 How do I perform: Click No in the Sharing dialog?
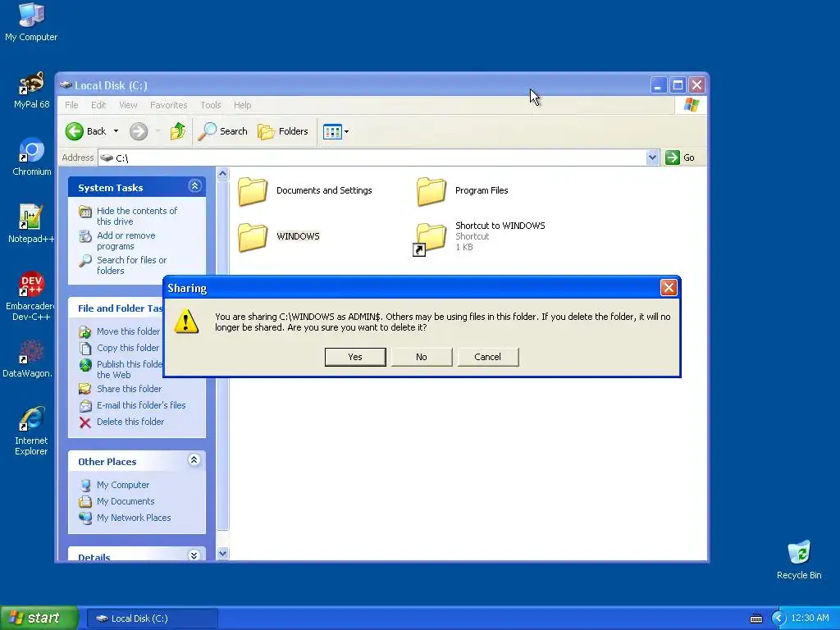(422, 357)
